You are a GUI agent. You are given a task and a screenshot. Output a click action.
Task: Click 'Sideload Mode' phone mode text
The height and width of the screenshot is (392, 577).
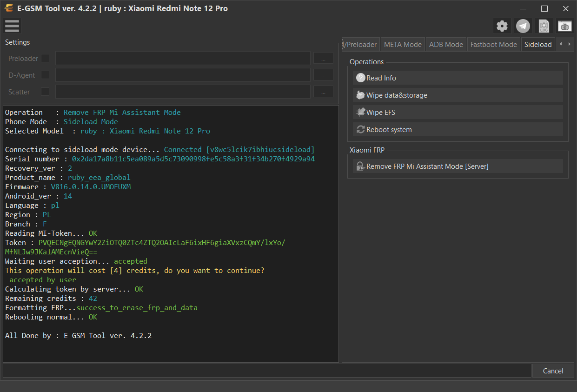point(91,122)
